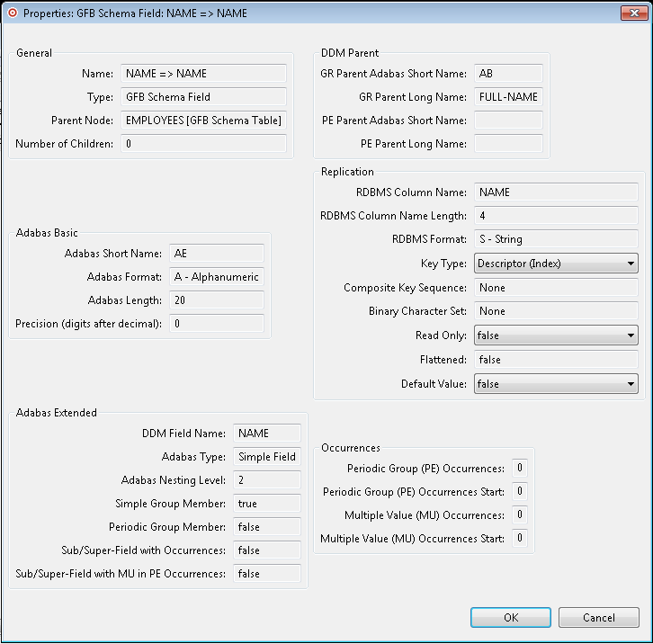Click the PE Parent Adabas Short Name field
653x644 pixels.
508,121
